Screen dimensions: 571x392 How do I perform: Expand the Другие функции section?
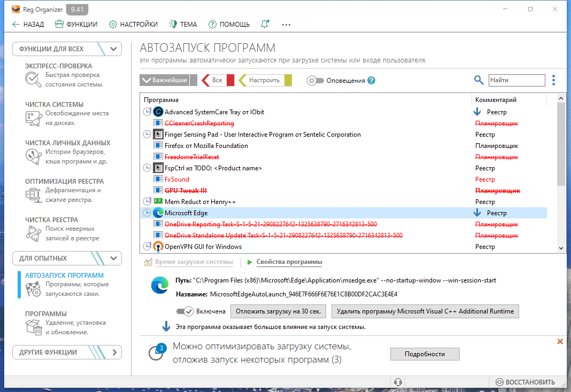pyautogui.click(x=114, y=352)
